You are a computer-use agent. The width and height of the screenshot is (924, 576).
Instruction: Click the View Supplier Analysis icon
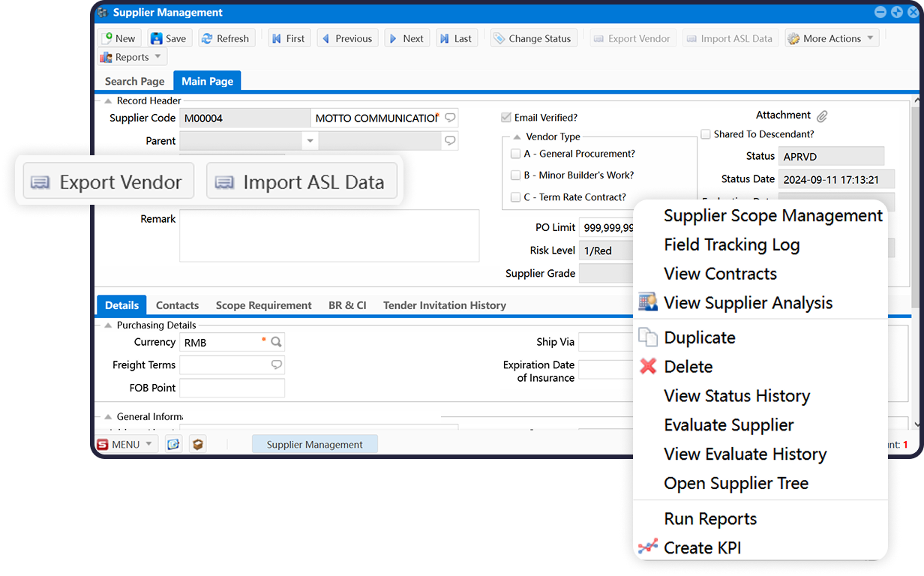click(x=647, y=303)
